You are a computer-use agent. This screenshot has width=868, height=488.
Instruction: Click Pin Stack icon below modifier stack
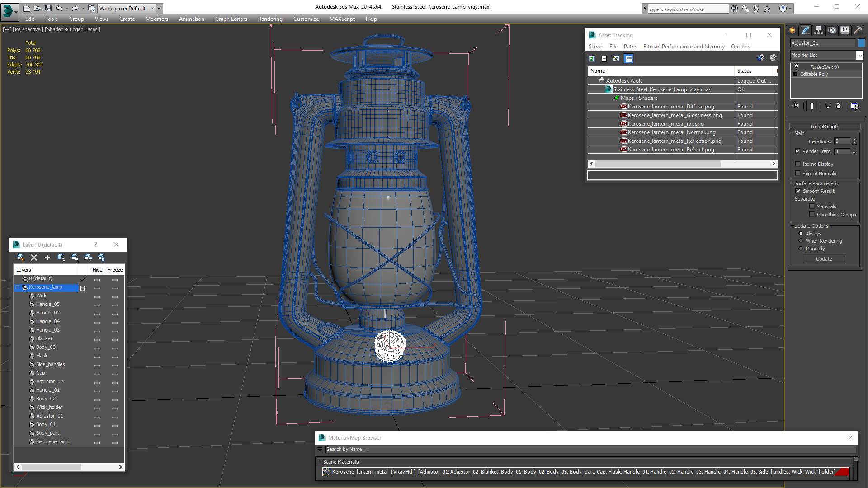click(x=796, y=106)
